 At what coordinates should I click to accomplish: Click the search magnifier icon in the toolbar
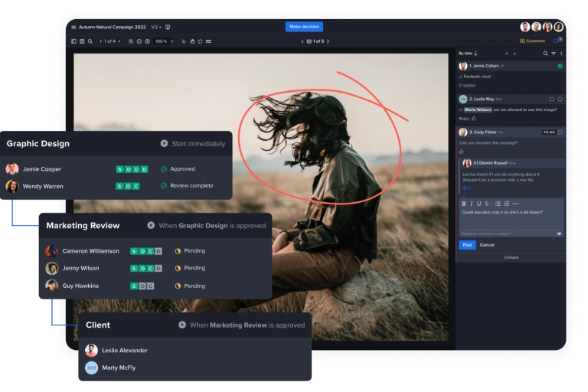tap(90, 41)
